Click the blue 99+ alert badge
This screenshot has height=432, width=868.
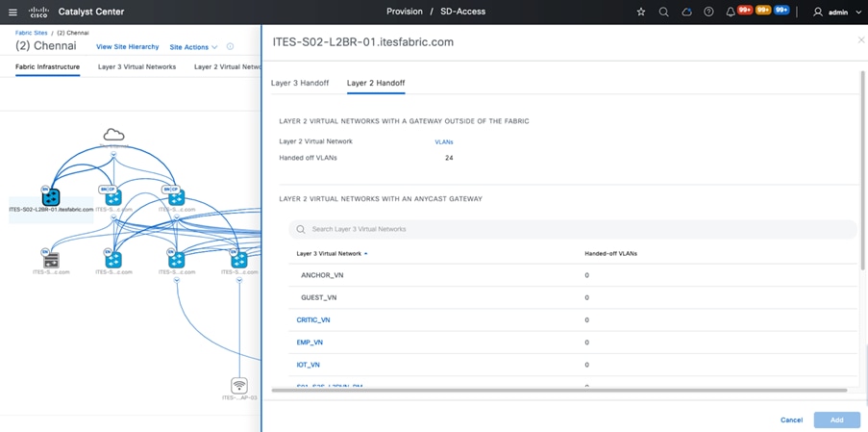point(781,10)
